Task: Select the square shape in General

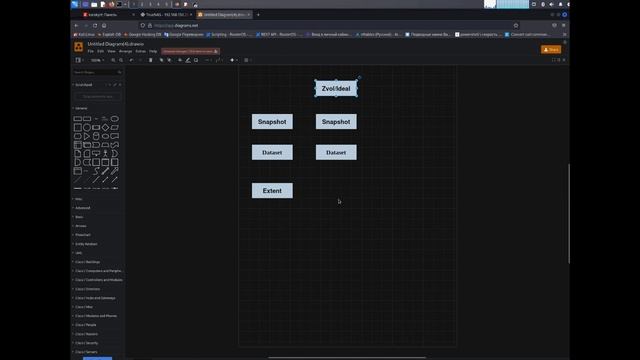Action: (78, 127)
